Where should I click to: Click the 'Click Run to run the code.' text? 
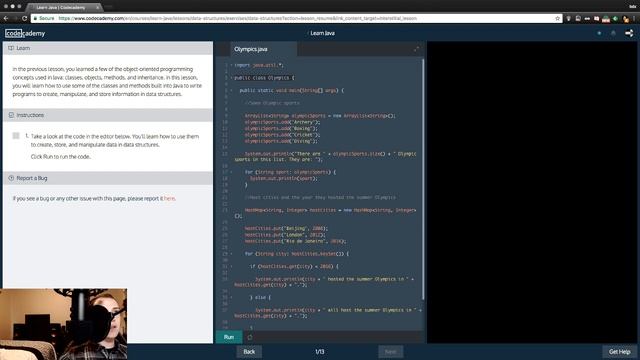61,156
